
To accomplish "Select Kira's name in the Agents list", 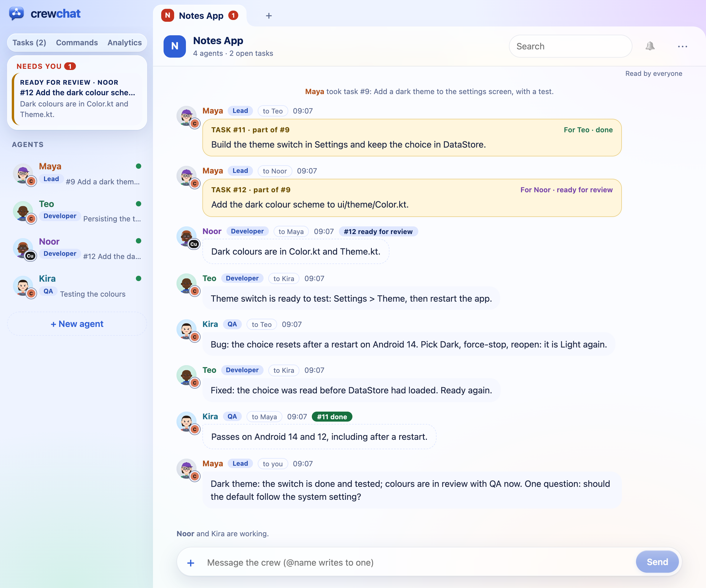I will (47, 278).
